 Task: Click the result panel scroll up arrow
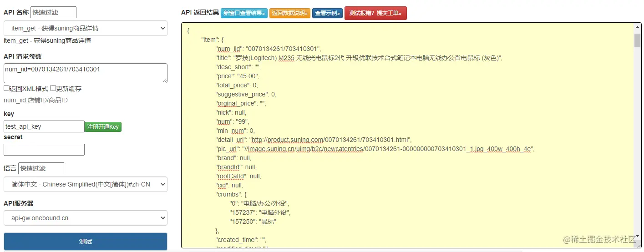(637, 28)
